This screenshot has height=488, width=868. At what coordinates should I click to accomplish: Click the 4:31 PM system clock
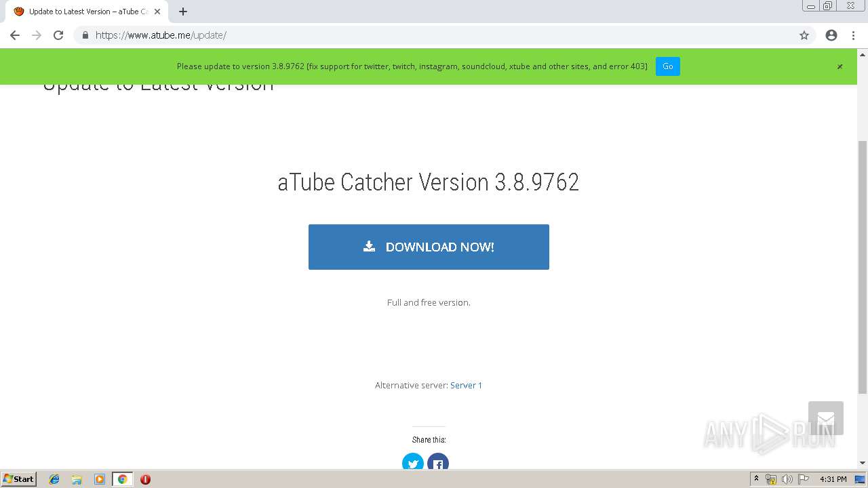pyautogui.click(x=833, y=479)
